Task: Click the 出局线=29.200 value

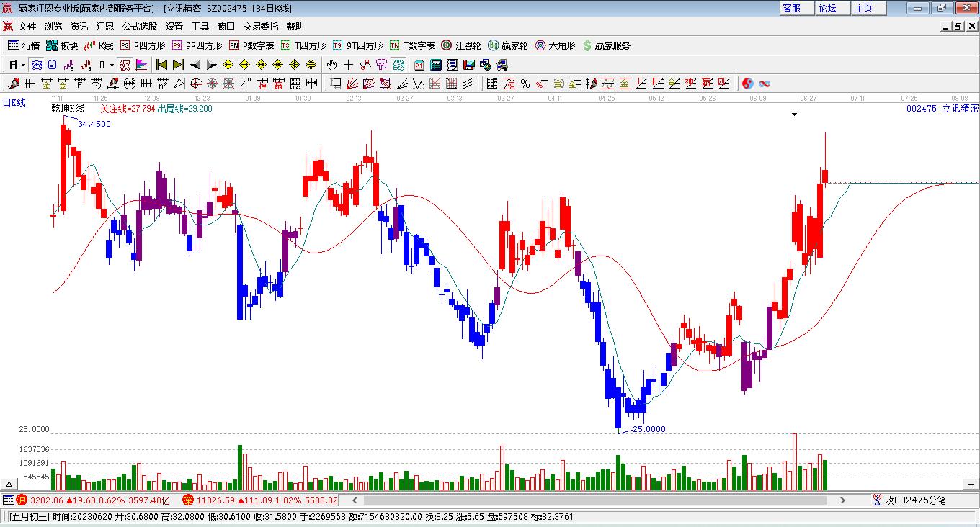Action: (185, 109)
